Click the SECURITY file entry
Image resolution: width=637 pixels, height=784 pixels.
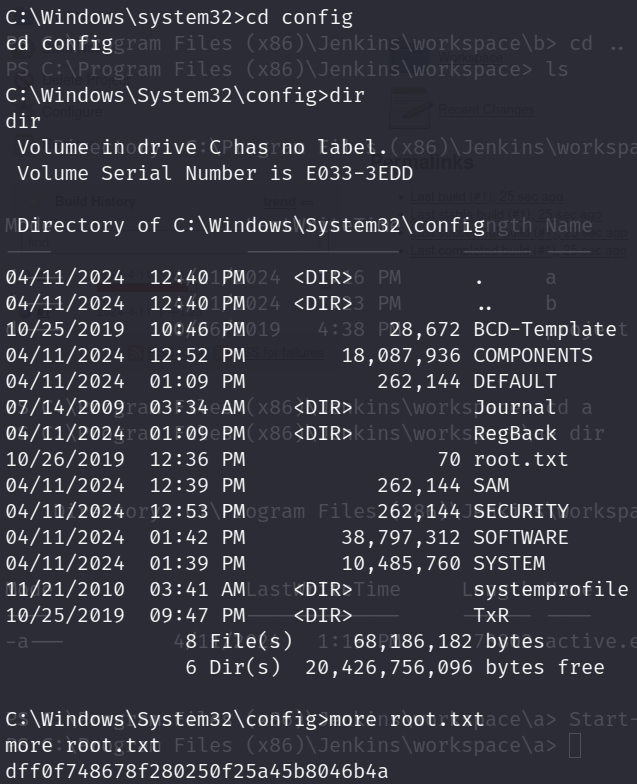521,512
